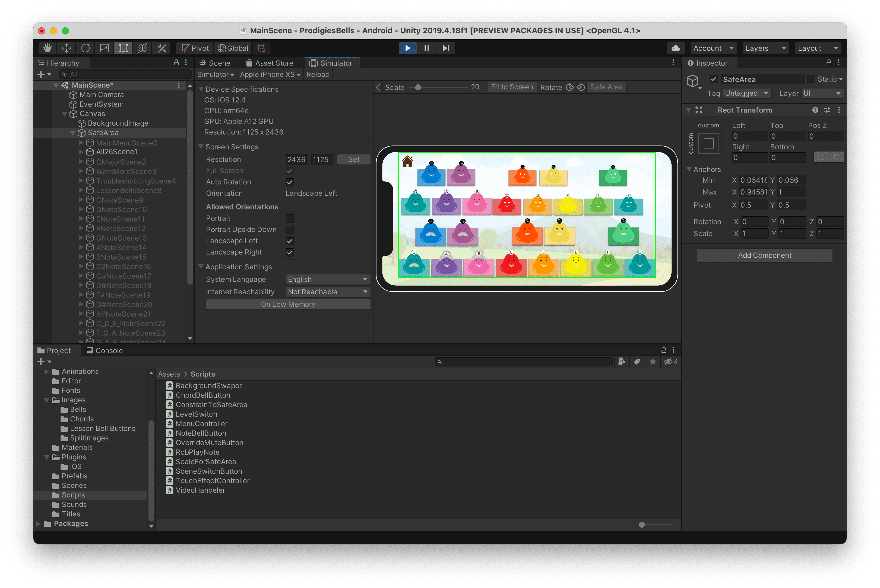The width and height of the screenshot is (880, 588).
Task: Open the System Language dropdown
Action: (x=327, y=279)
